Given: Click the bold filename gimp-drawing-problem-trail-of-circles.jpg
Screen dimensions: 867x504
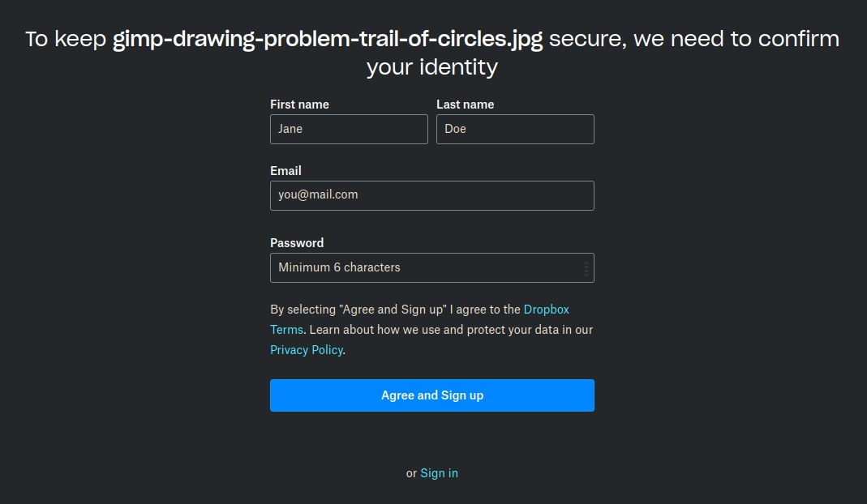Looking at the screenshot, I should tap(327, 39).
